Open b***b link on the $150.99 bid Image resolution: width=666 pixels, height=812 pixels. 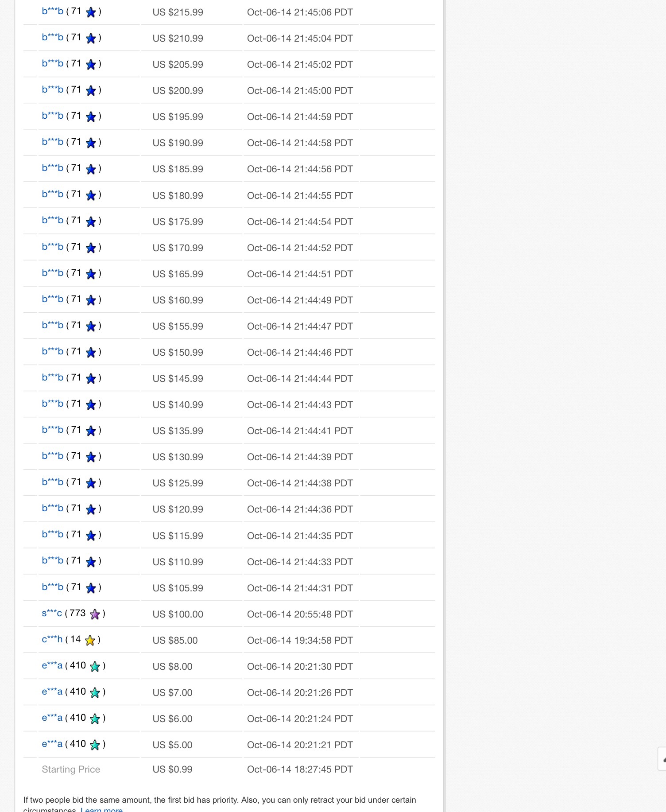52,352
